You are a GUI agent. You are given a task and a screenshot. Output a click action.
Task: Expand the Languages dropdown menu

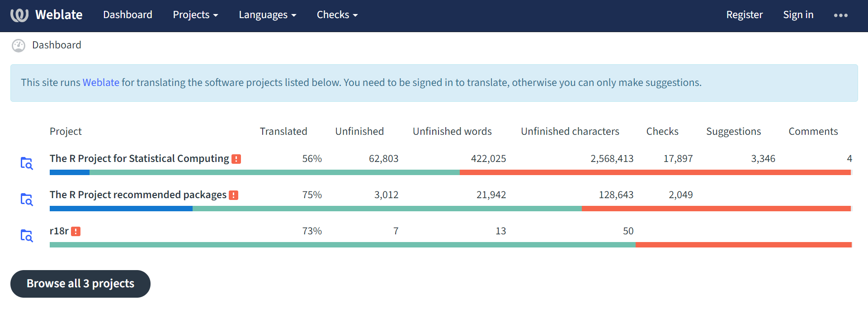click(x=267, y=15)
